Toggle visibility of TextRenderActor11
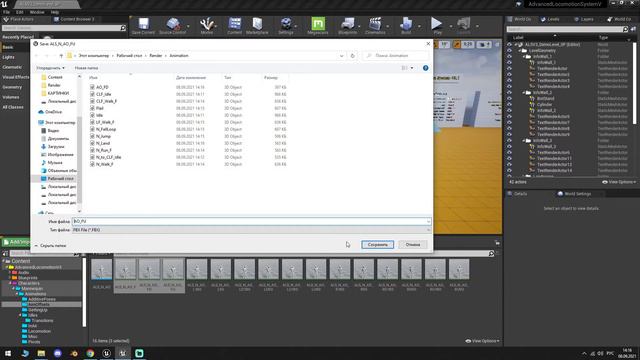Screen dimensions: 640x360 click(509, 158)
